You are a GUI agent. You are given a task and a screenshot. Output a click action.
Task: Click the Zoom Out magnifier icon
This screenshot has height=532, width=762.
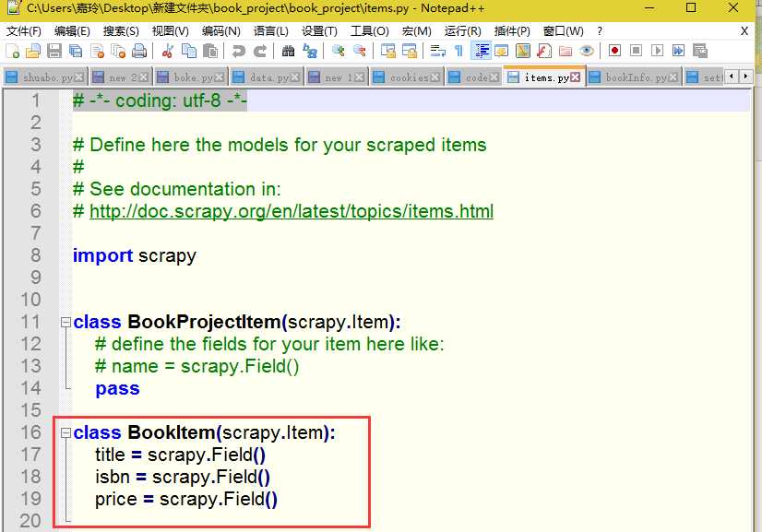pyautogui.click(x=359, y=51)
